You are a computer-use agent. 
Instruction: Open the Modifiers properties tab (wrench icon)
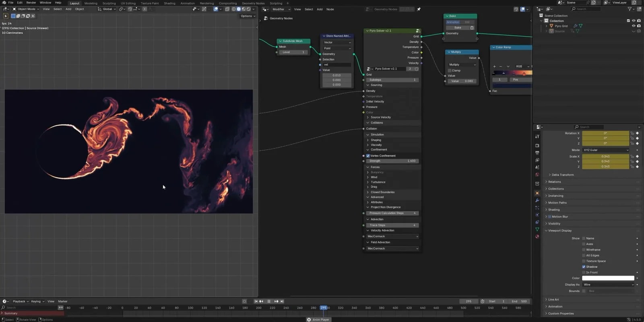click(537, 200)
